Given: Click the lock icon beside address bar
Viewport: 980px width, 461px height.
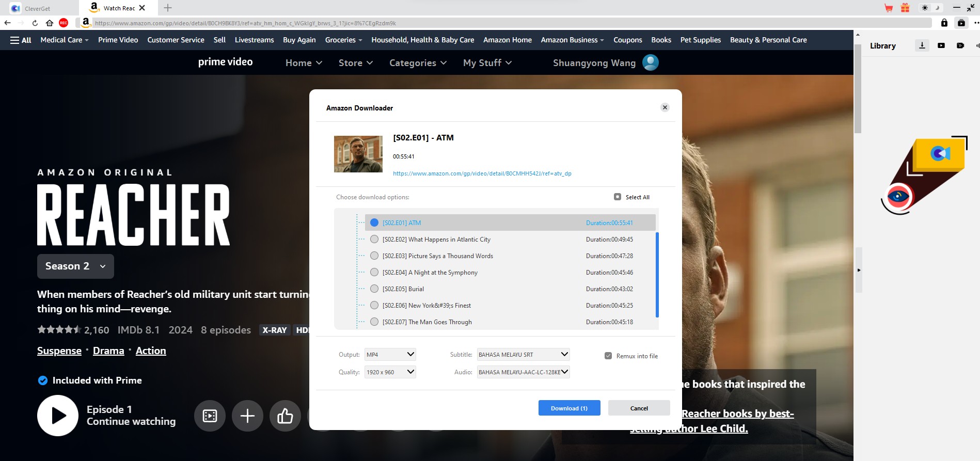Looking at the screenshot, I should click(944, 23).
